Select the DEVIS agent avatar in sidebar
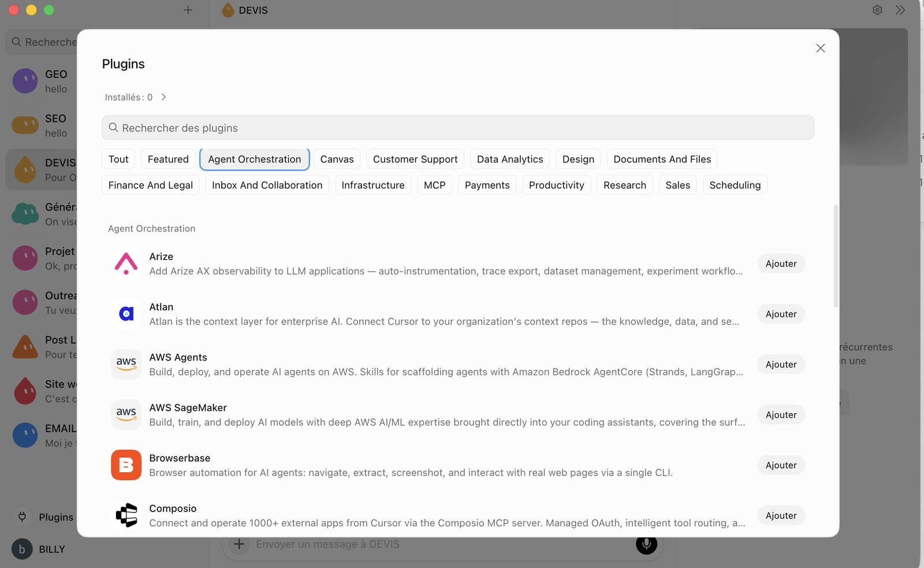This screenshot has width=924, height=568. pos(25,170)
